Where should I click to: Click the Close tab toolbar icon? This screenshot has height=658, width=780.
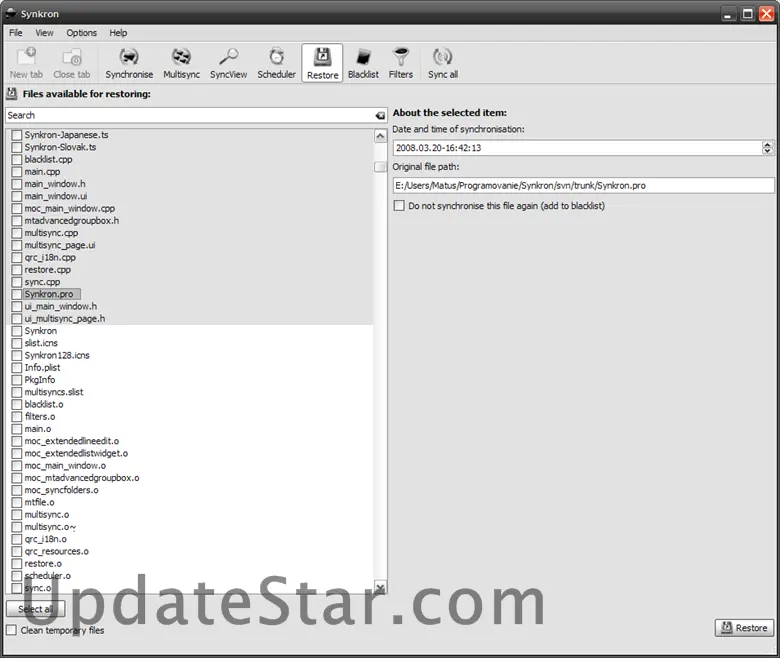[72, 63]
